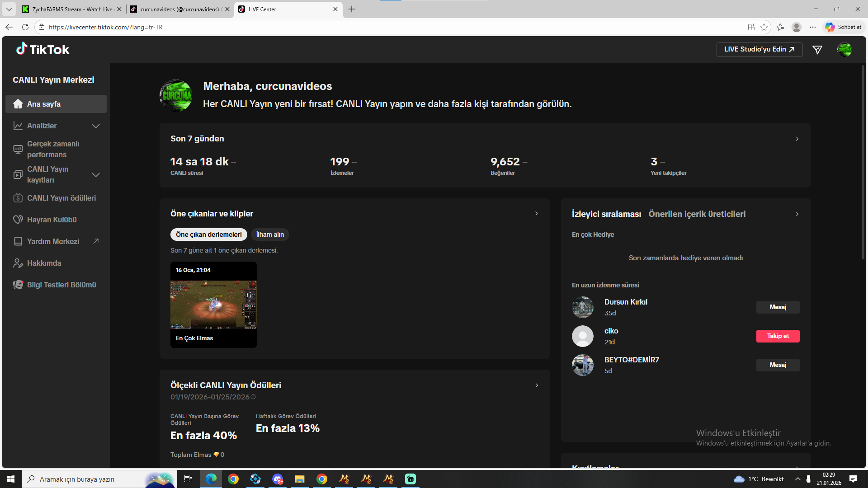Screen dimensions: 868x488
Task: Open the inbox messages icon in header
Action: click(817, 50)
